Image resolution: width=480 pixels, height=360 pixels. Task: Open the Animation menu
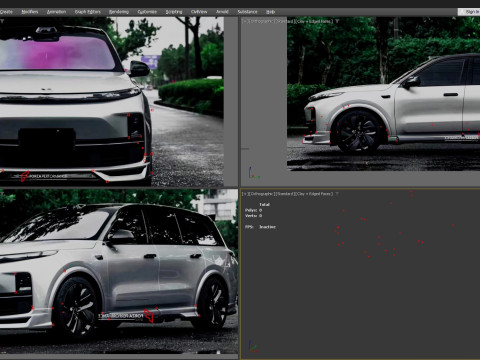[56, 12]
